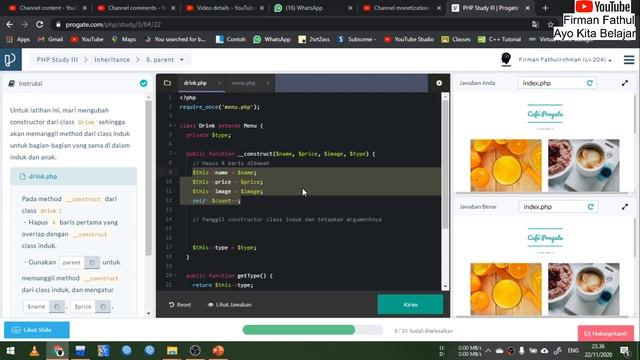Open the YouTube Studio bookmark
640x360 pixels.
click(409, 39)
